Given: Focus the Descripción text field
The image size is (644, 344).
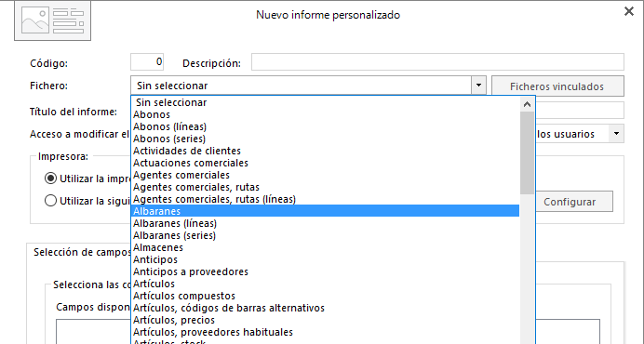Looking at the screenshot, I should click(437, 62).
